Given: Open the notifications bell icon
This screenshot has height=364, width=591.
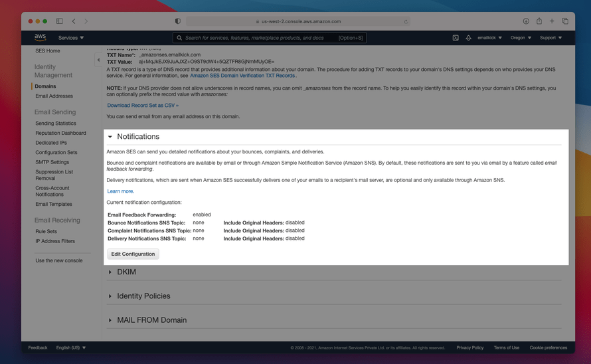Looking at the screenshot, I should click(x=468, y=38).
